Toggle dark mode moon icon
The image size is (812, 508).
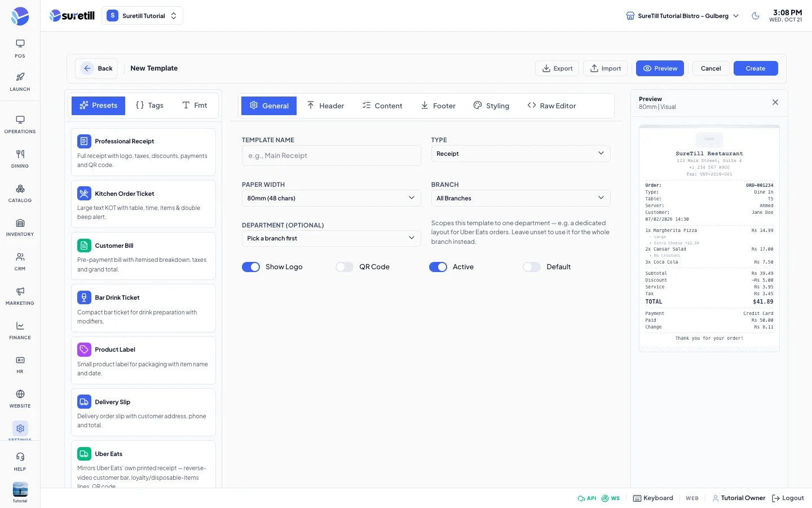[756, 16]
